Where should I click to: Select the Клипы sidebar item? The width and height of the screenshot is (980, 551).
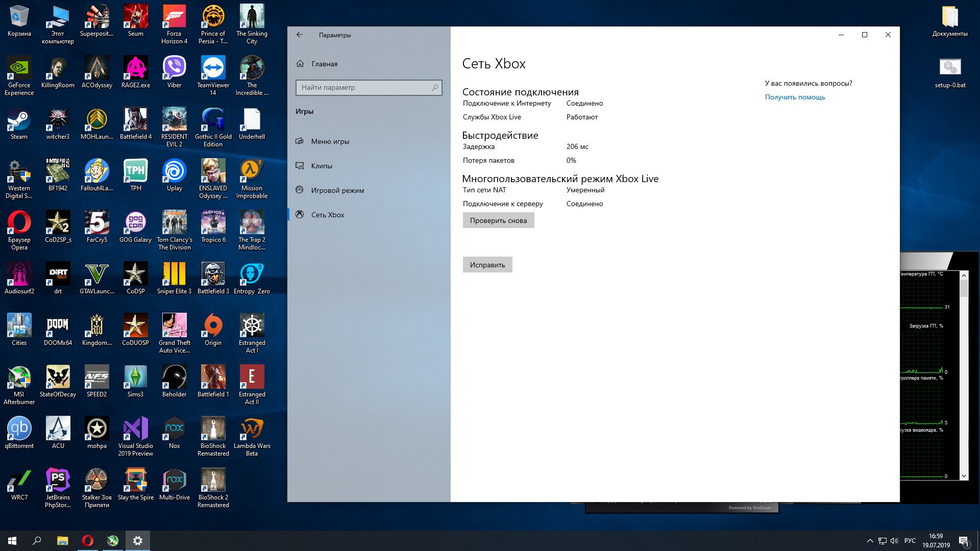pos(322,166)
